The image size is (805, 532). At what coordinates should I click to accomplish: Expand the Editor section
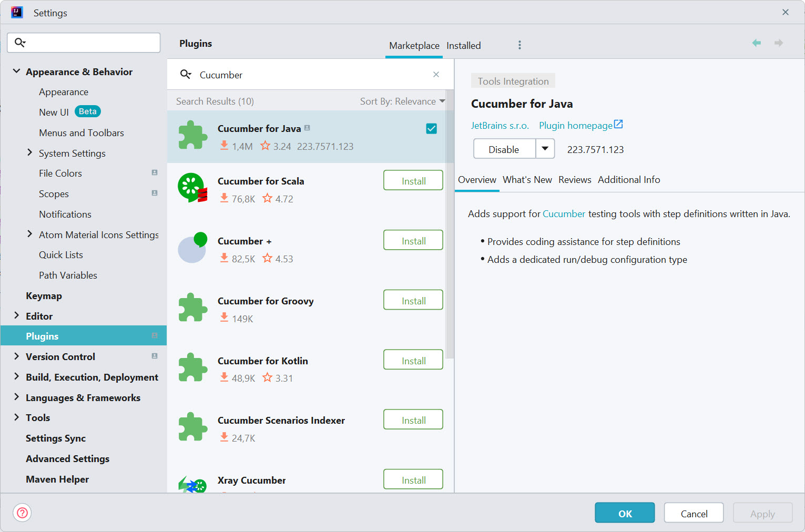[16, 315]
